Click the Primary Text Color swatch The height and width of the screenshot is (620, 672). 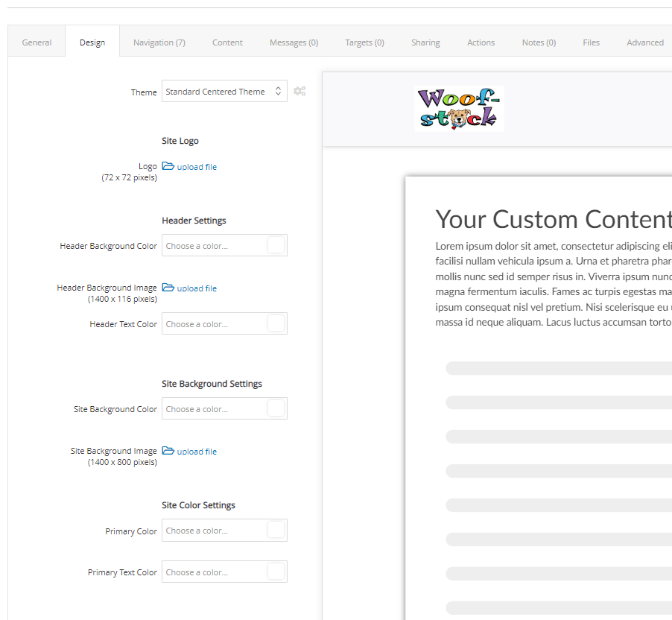click(276, 572)
